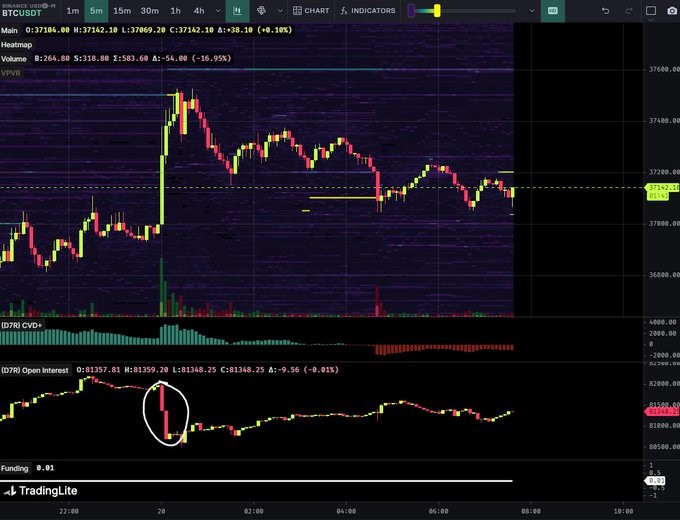Screen dimensions: 680x520
Task: Select the 4h timeframe
Action: pyautogui.click(x=199, y=11)
